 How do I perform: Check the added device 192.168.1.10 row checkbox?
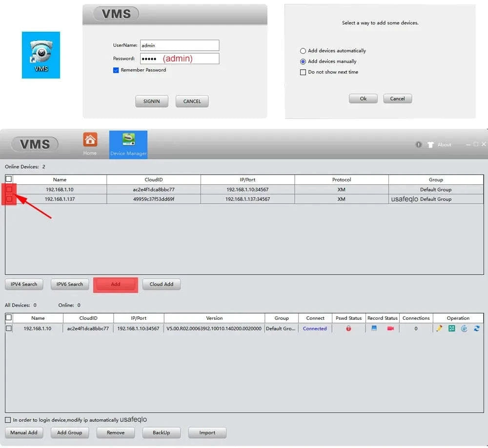tap(9, 328)
